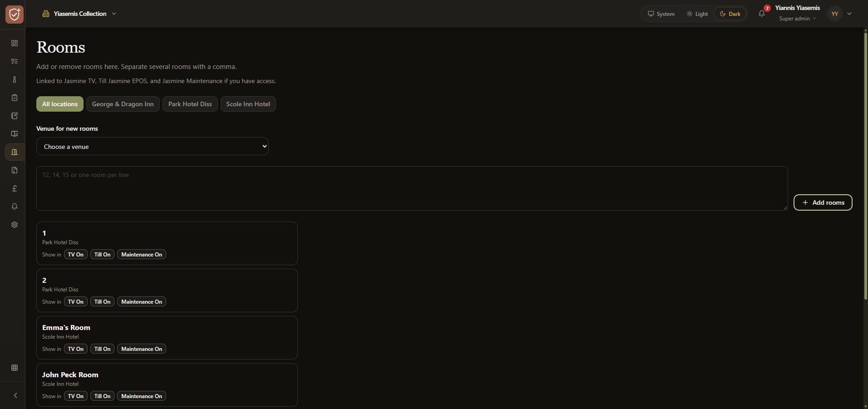868x409 pixels.
Task: Toggle Till On for room 1
Action: coord(102,255)
